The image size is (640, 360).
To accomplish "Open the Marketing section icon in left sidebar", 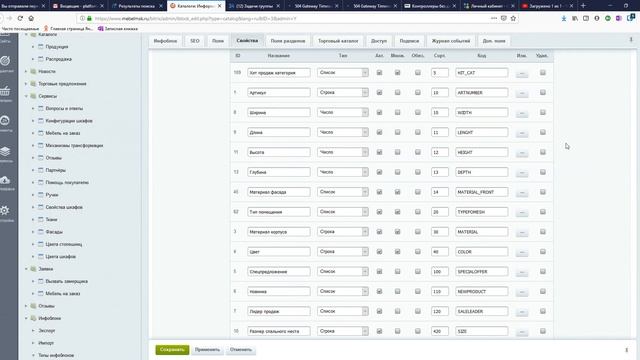I will pos(5,61).
